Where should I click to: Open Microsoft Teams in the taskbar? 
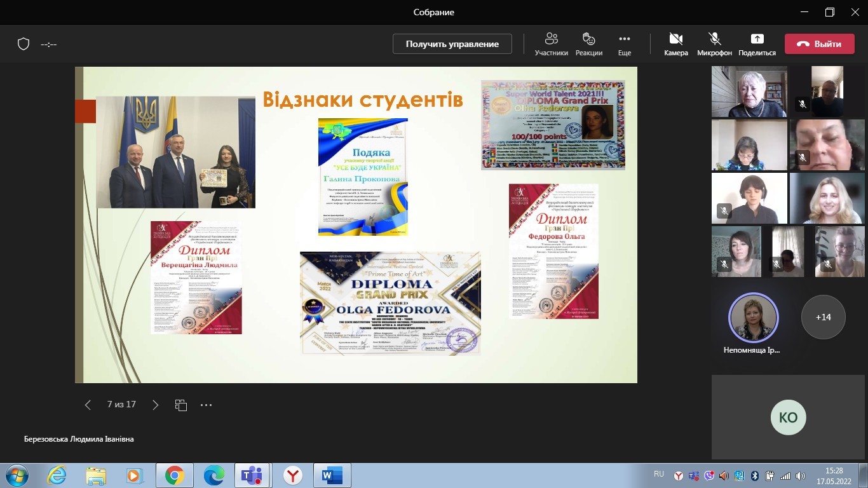pos(252,475)
